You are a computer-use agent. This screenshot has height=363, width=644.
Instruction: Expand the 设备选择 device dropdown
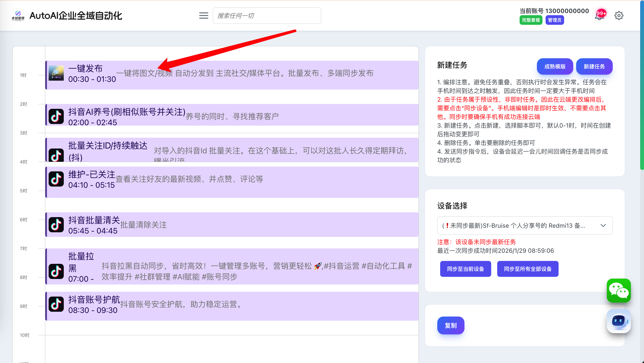(x=515, y=226)
